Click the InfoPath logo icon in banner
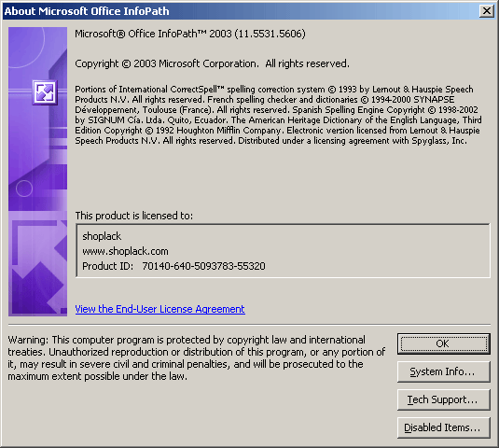499x448 pixels. [45, 92]
